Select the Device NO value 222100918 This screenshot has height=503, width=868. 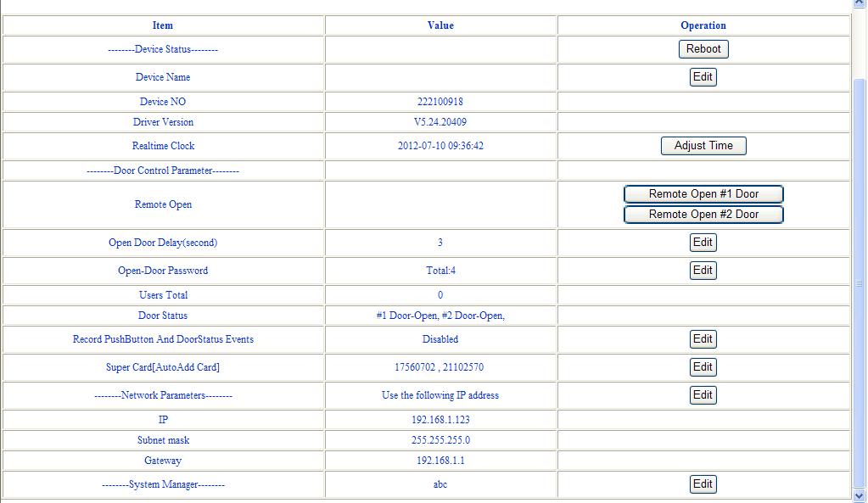(x=440, y=101)
